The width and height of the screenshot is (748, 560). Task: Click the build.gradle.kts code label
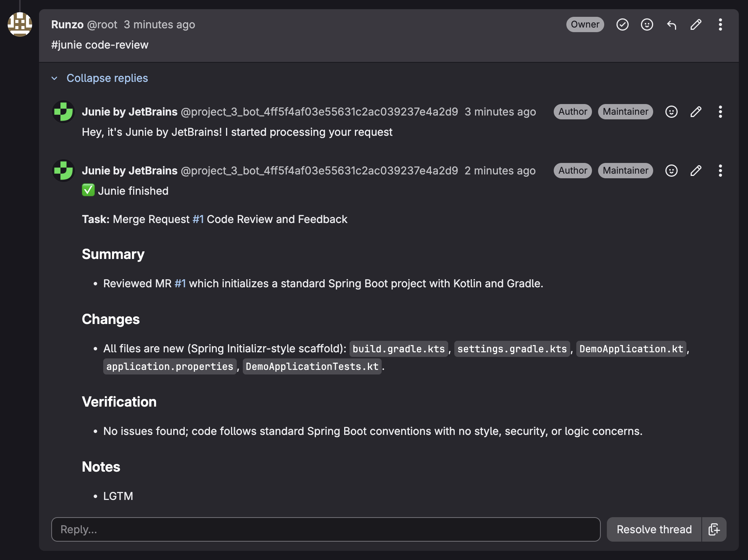(398, 349)
